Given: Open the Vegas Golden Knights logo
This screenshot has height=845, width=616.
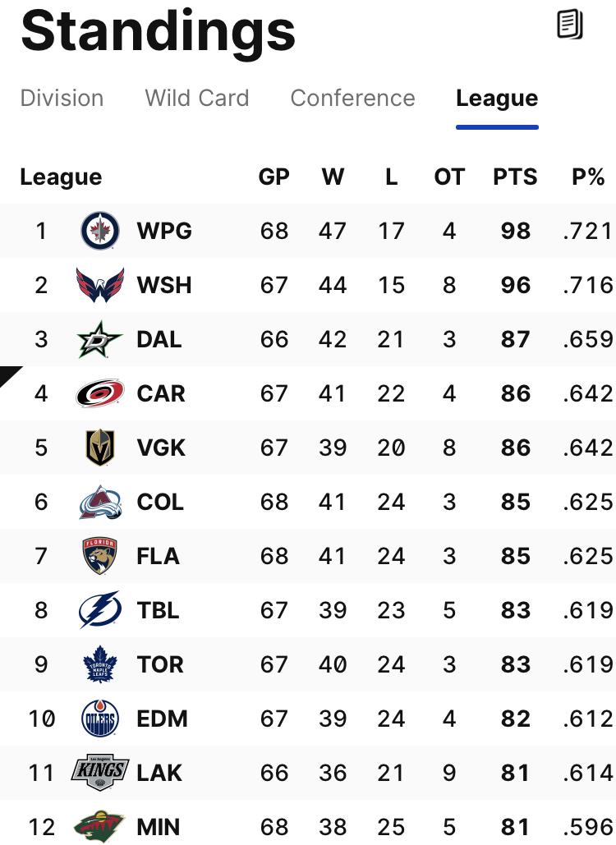Looking at the screenshot, I should [99, 448].
